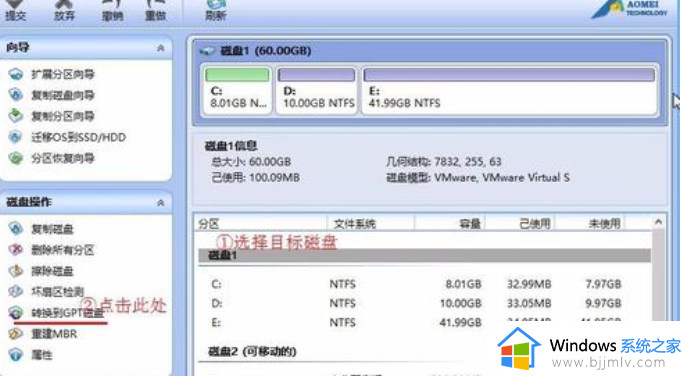Image resolution: width=686 pixels, height=376 pixels.
Task: Select the D: 10.00GB NTFS partition block
Action: 317,90
